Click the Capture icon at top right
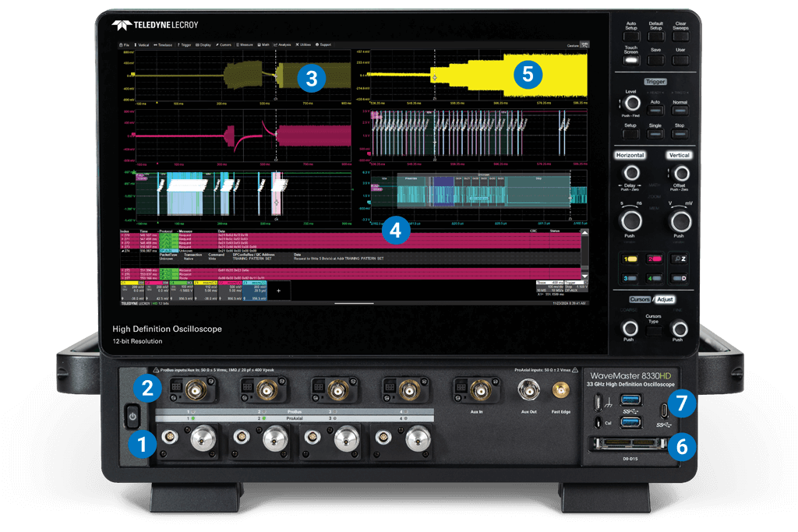 [x=583, y=44]
